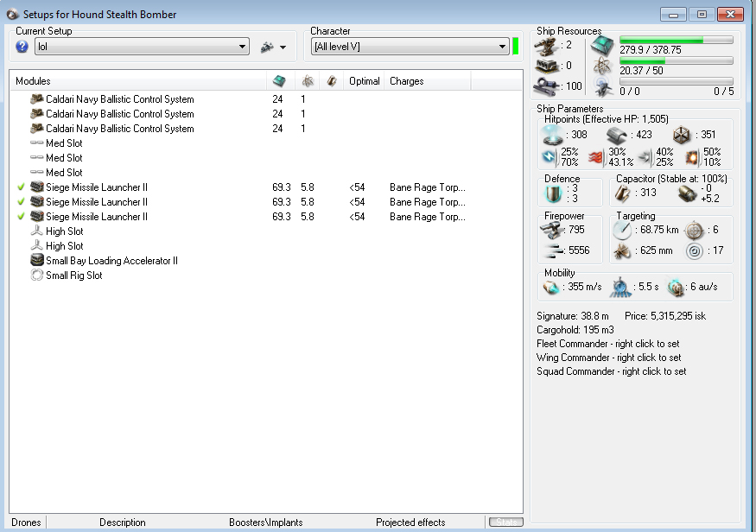Click the third launcher's Bane Rage Torp charge
This screenshot has height=532, width=756.
click(x=427, y=217)
